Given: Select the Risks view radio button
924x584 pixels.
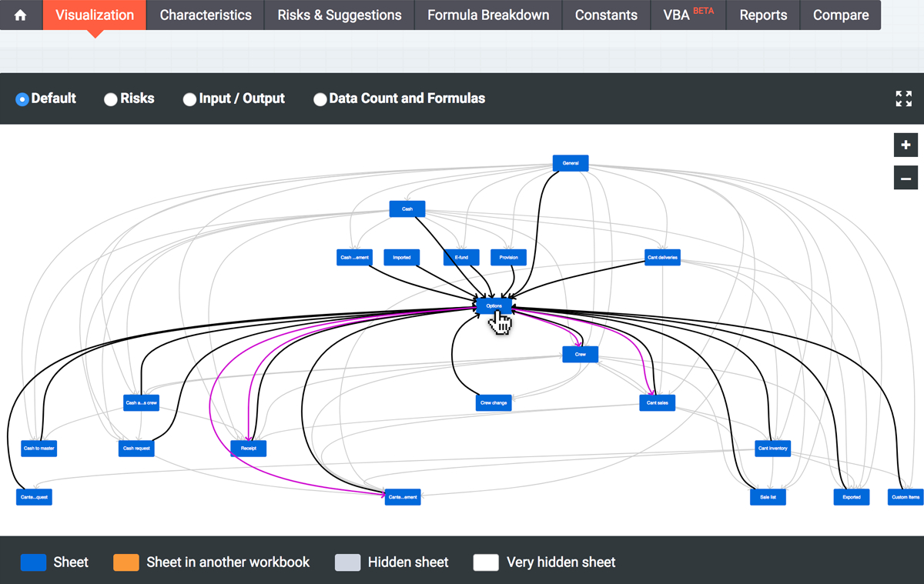Looking at the screenshot, I should coord(111,98).
